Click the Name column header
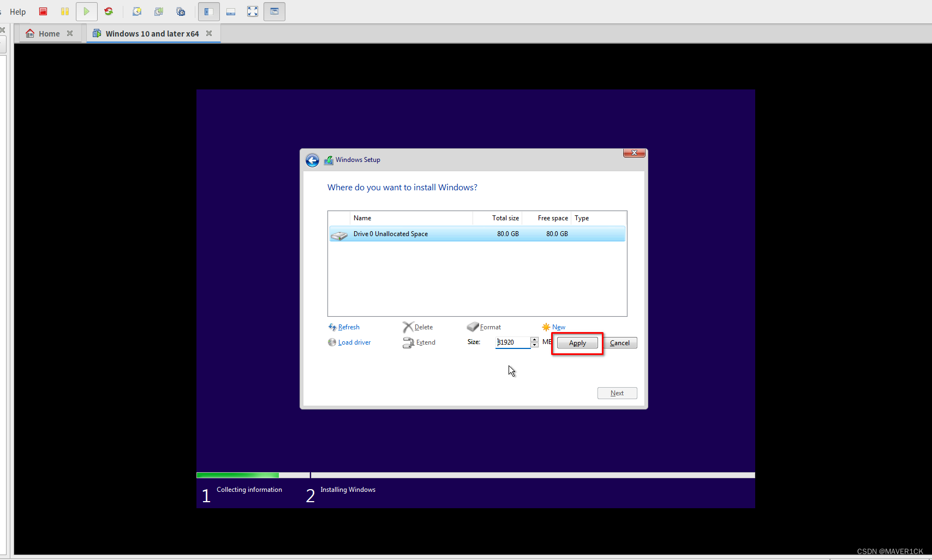932x560 pixels. pyautogui.click(x=411, y=218)
